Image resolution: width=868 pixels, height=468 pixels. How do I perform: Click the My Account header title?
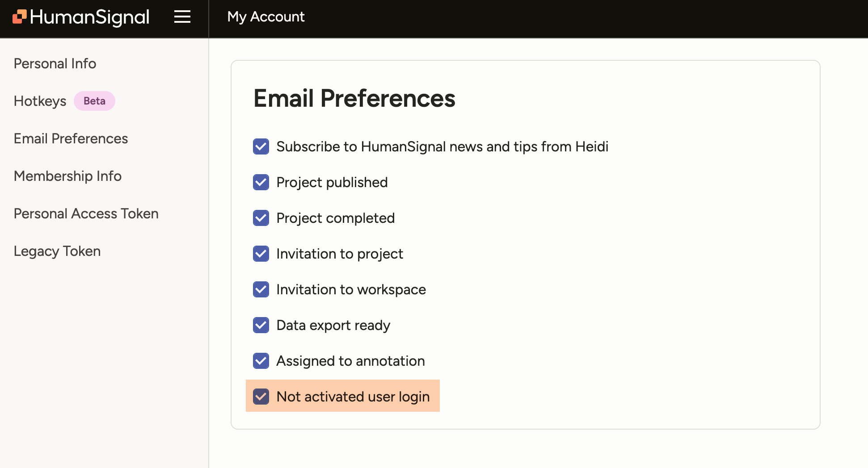click(266, 17)
